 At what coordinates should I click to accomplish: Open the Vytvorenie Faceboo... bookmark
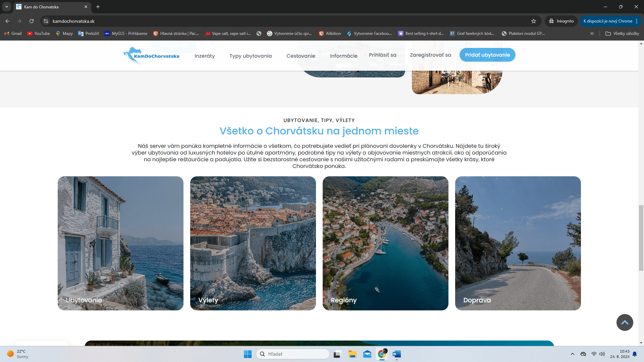pos(369,34)
